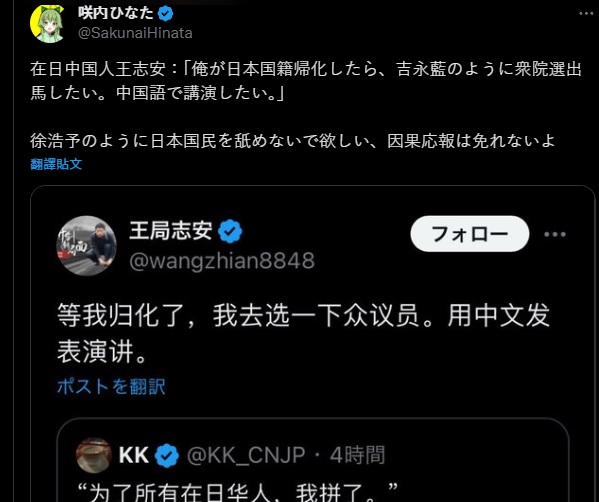599x502 pixels.
Task: Click 王局志安 display name
Action: coord(171,230)
